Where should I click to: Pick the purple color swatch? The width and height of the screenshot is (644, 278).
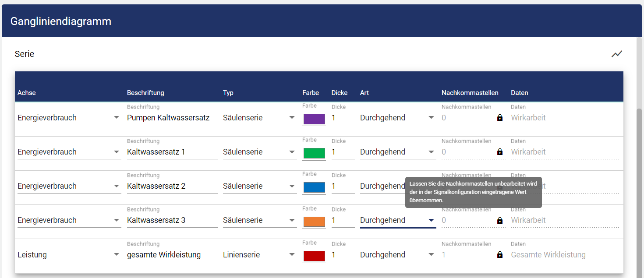point(314,119)
